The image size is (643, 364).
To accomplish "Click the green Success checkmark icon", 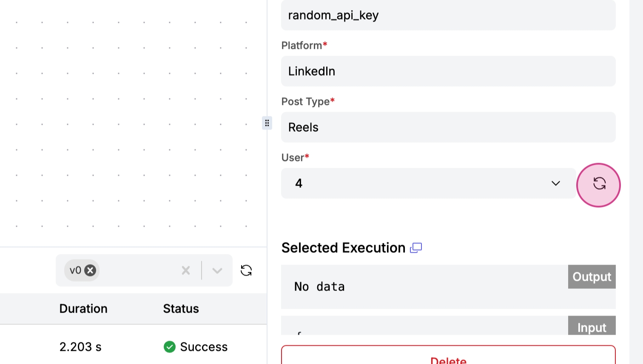I will coord(170,347).
